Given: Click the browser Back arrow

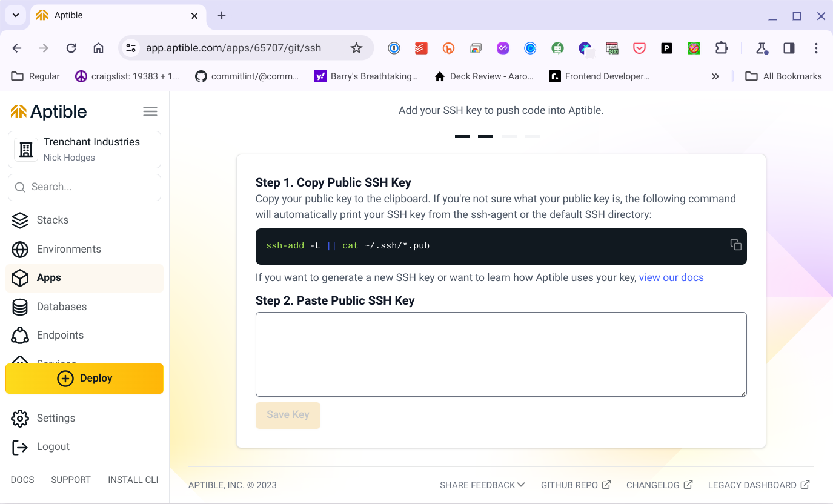Looking at the screenshot, I should 17,48.
